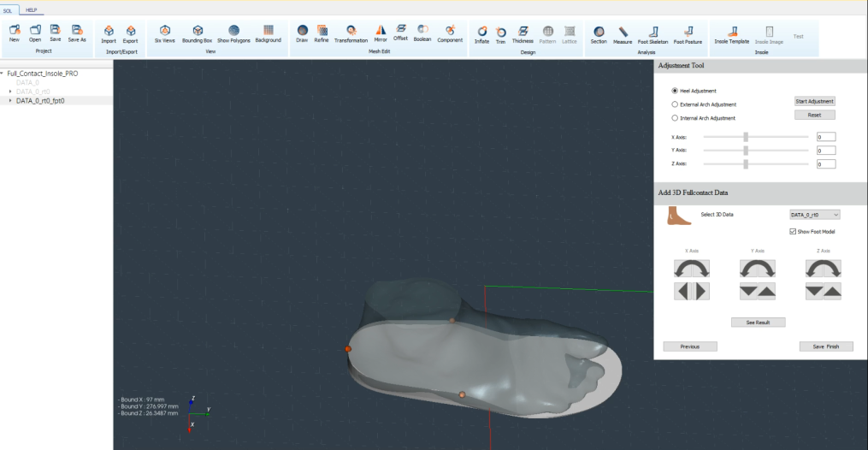Click the Six Views icon
Image resolution: width=868 pixels, height=450 pixels.
[x=164, y=31]
